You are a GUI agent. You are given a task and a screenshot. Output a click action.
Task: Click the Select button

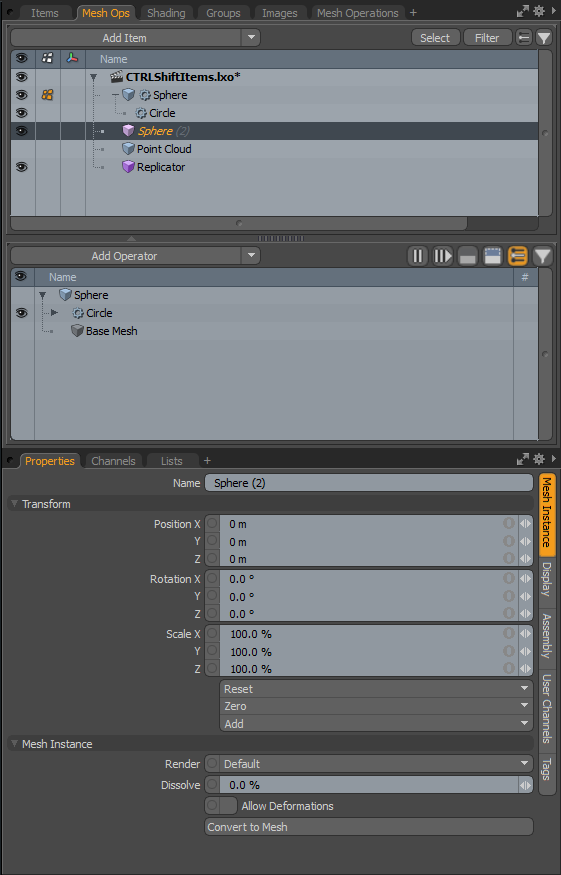point(435,37)
